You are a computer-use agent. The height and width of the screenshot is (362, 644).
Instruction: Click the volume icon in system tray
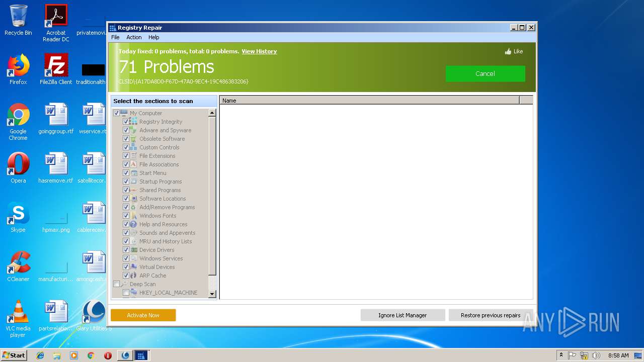[596, 355]
